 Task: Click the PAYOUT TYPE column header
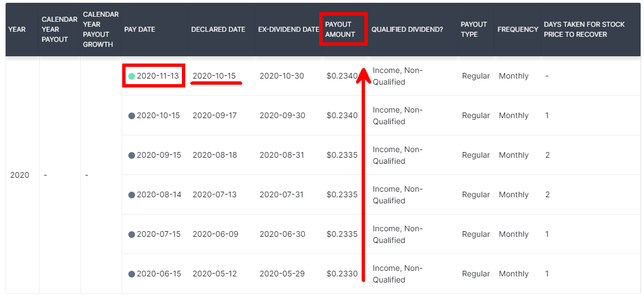(473, 30)
